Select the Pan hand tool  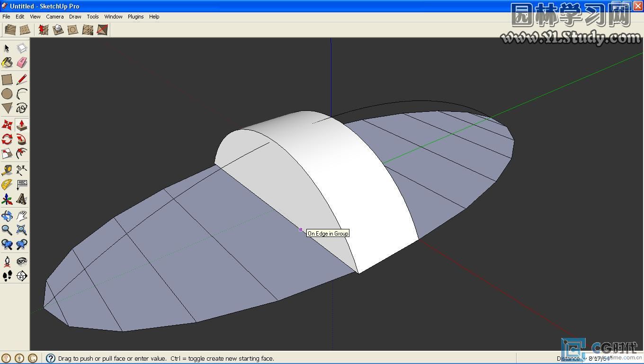coord(22,216)
